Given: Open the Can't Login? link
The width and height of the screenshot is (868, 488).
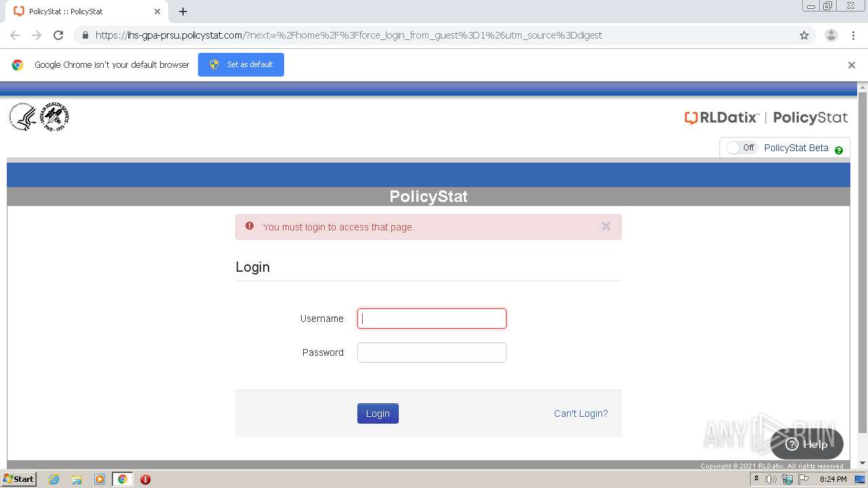Looking at the screenshot, I should pos(580,413).
